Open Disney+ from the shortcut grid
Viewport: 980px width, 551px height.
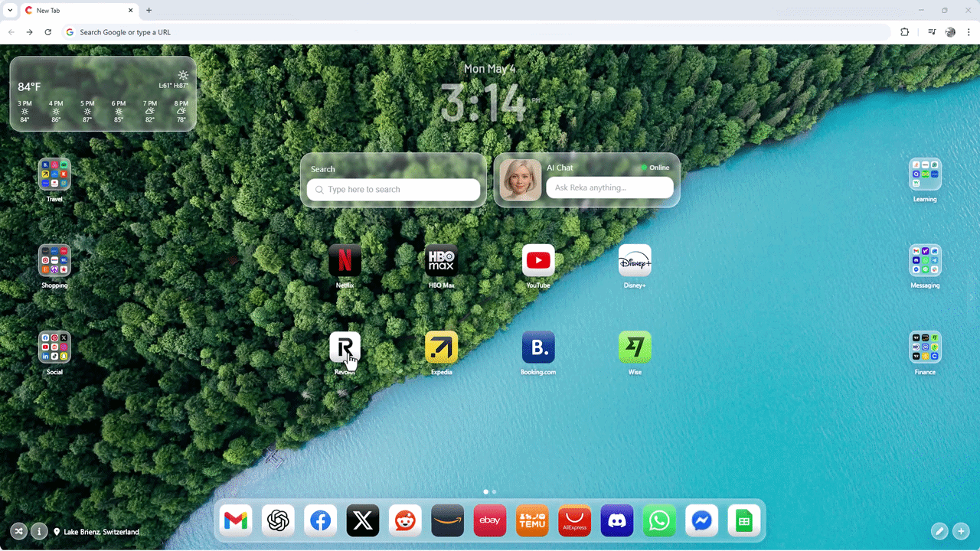click(x=635, y=261)
